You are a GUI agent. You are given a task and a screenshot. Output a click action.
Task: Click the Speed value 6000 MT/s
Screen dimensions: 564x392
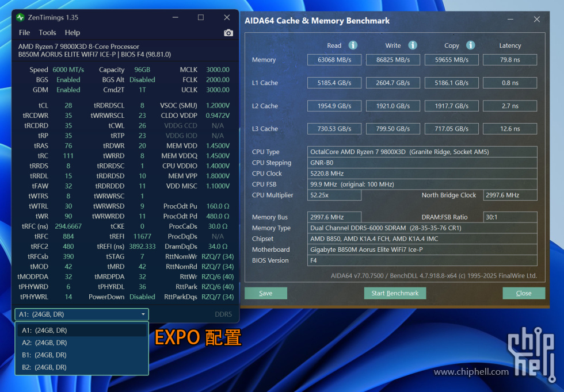(68, 70)
